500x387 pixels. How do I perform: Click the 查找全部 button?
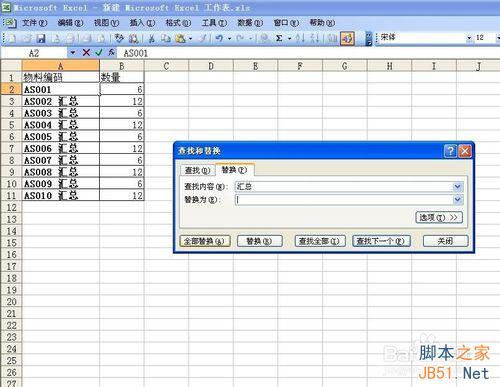coord(319,241)
